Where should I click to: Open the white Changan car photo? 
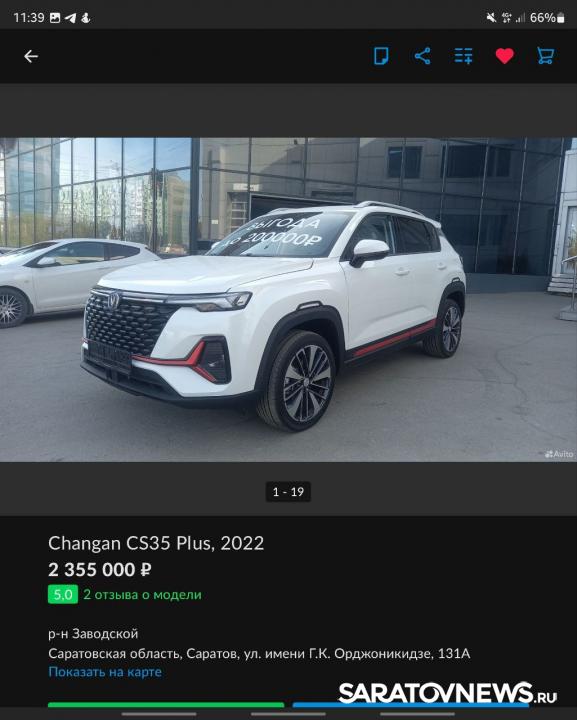tap(288, 299)
